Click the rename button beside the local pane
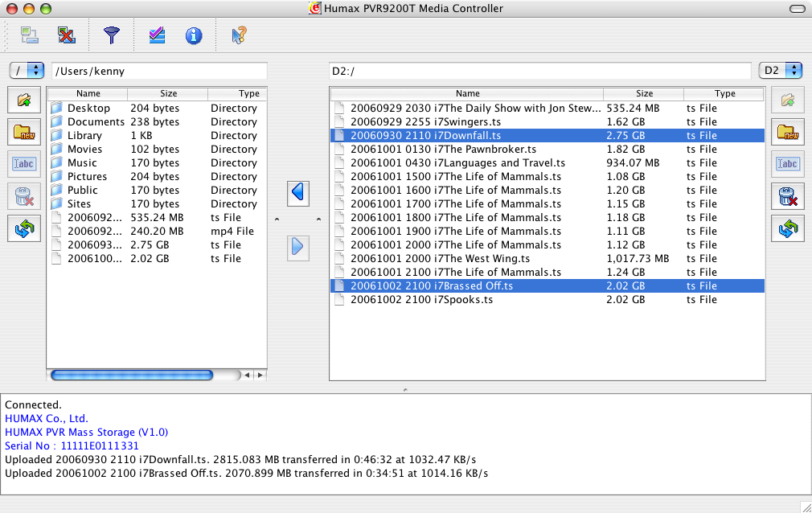Image resolution: width=812 pixels, height=513 pixels. tap(24, 164)
